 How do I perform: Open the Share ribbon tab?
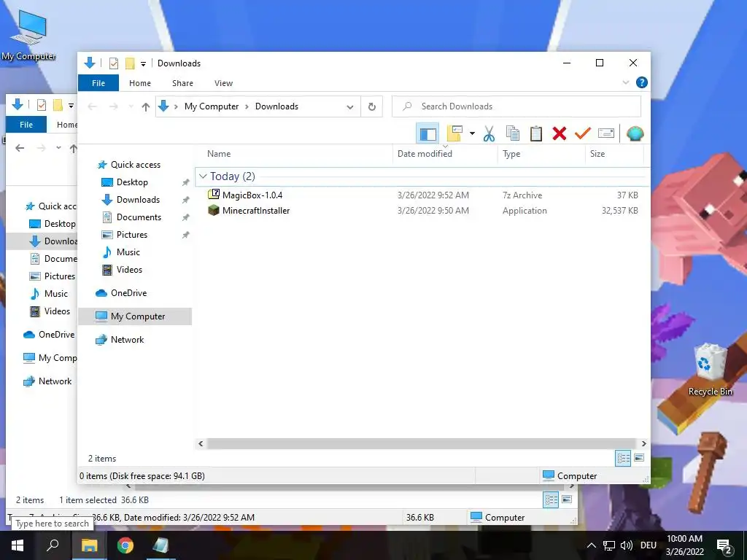182,83
